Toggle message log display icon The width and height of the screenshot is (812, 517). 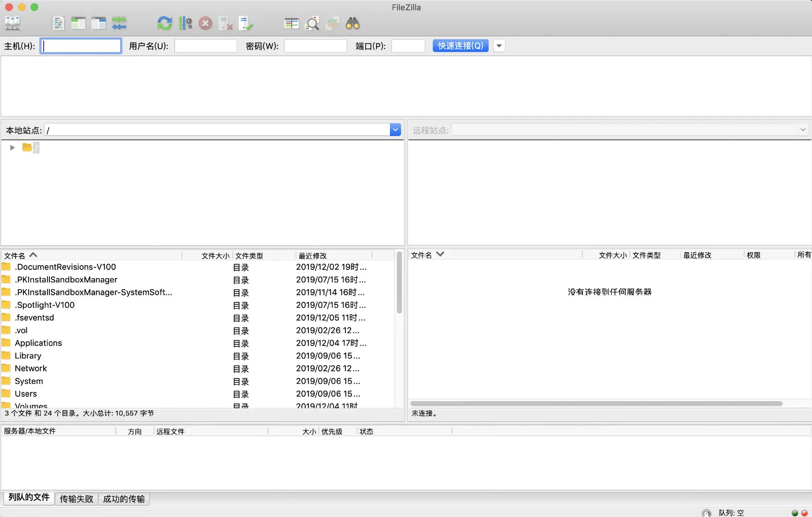point(58,23)
